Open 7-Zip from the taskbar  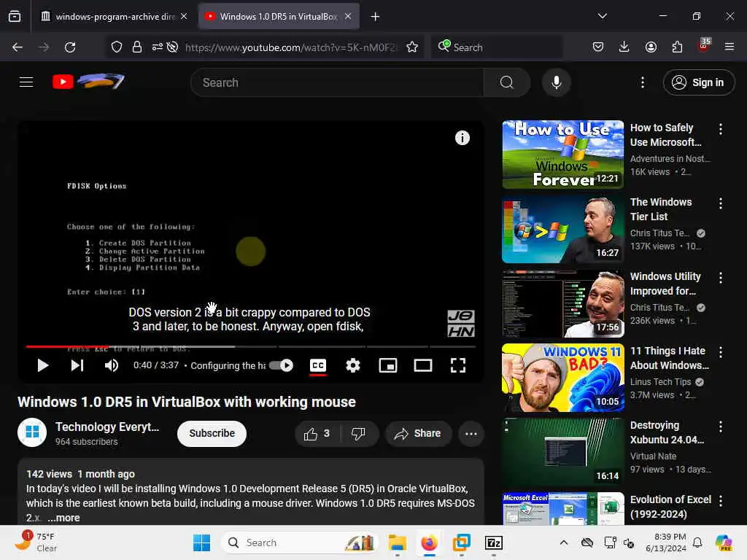[x=494, y=542]
